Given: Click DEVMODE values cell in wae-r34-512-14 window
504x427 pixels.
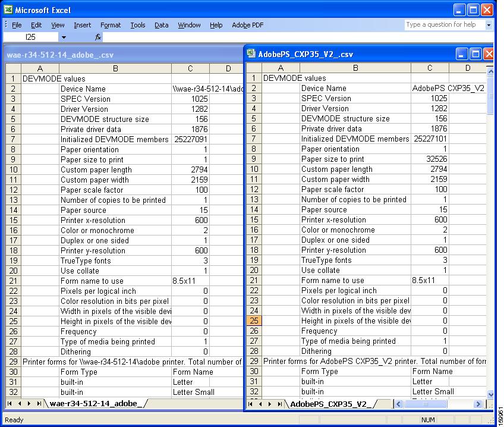Looking at the screenshot, I should click(x=54, y=79).
